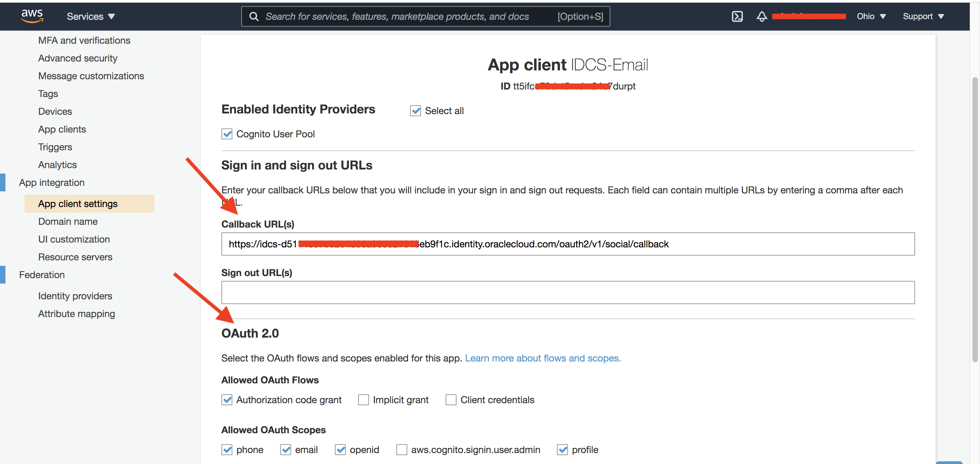This screenshot has height=464, width=980.
Task: Click the Sign out URL(s) field
Action: pyautogui.click(x=568, y=292)
